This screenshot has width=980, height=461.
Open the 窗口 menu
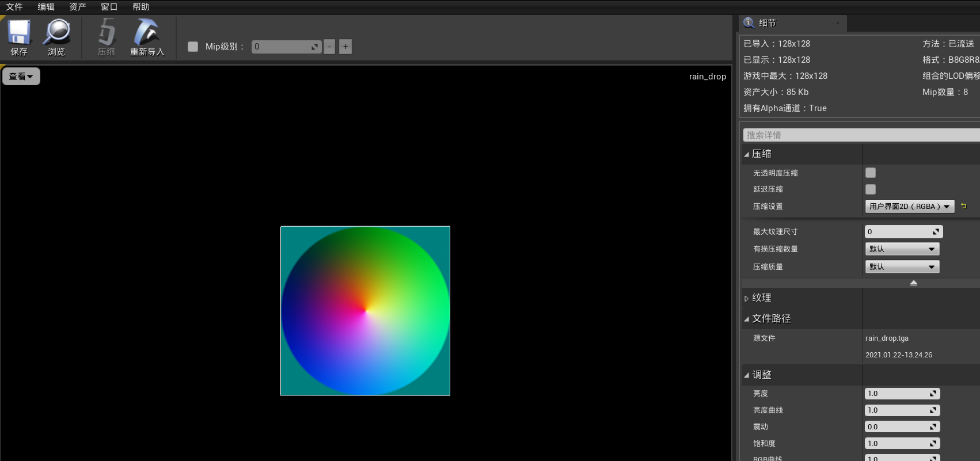click(x=109, y=7)
